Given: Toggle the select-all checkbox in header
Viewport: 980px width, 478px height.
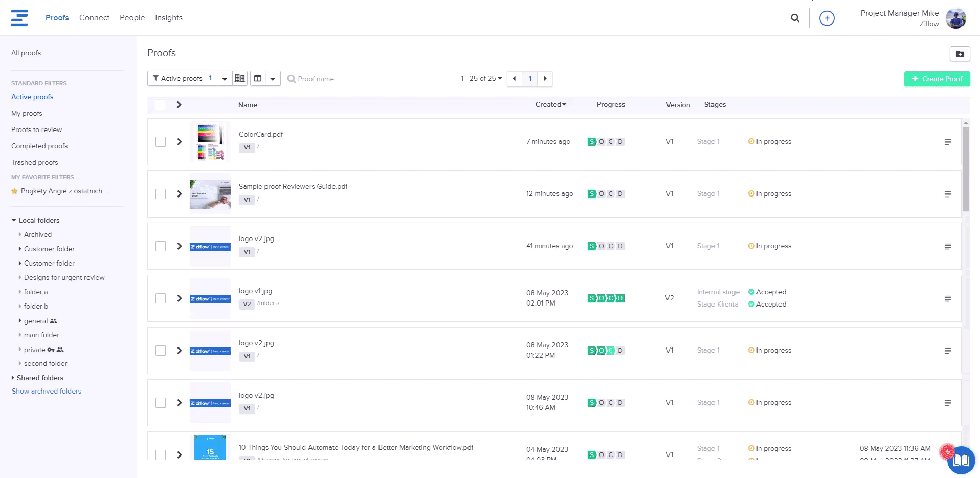Looking at the screenshot, I should point(160,105).
